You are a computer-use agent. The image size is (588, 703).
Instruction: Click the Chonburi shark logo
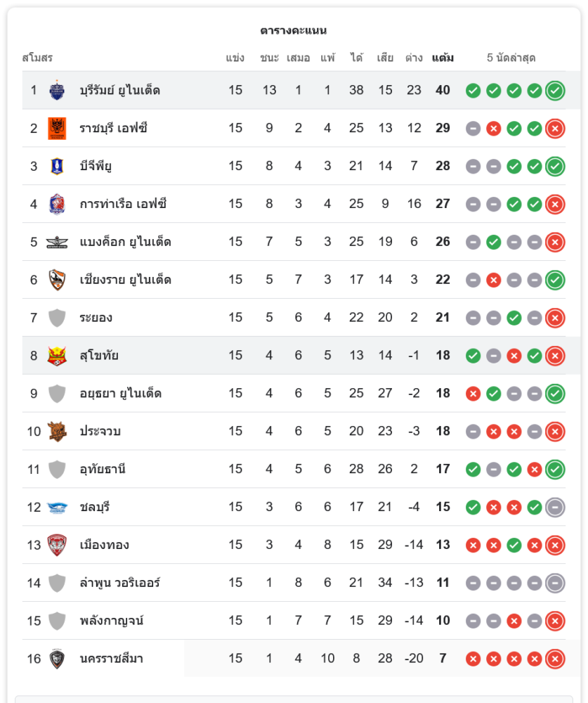click(57, 508)
